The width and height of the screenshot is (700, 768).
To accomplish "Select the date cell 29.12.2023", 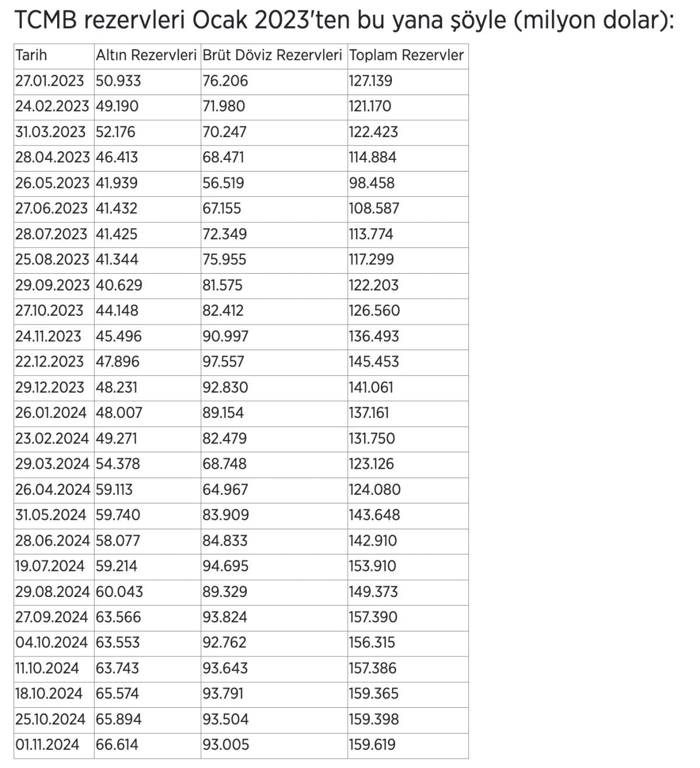I will click(x=50, y=388).
